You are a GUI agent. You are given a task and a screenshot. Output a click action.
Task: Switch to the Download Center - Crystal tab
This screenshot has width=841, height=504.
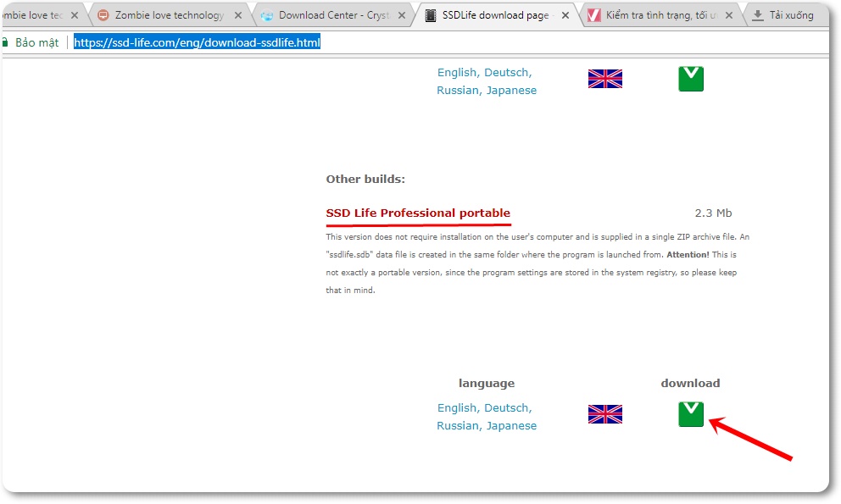click(335, 15)
